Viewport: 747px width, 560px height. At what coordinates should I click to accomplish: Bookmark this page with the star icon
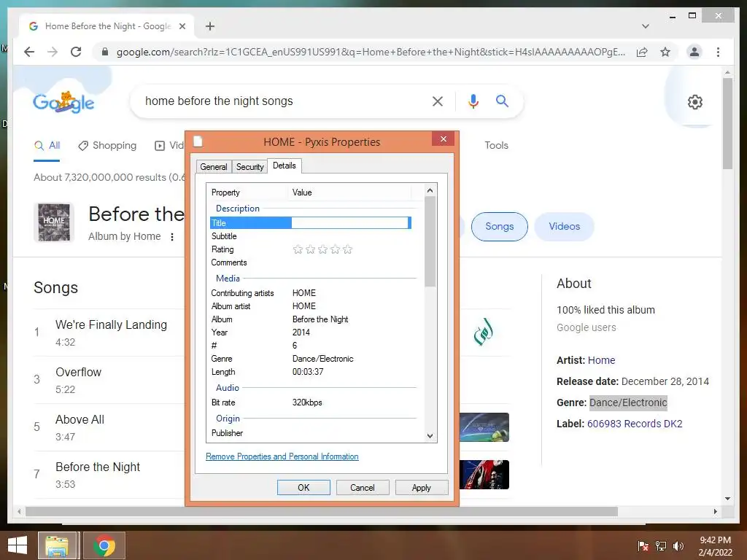click(x=665, y=52)
